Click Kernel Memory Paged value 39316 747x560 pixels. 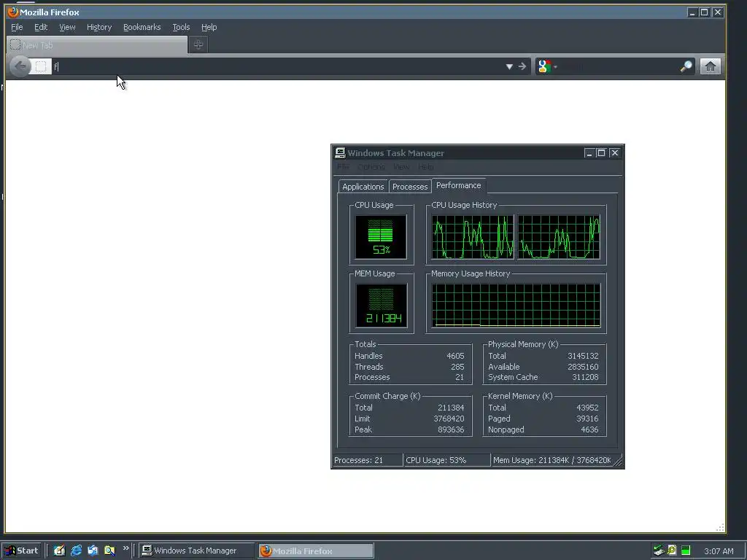point(587,419)
